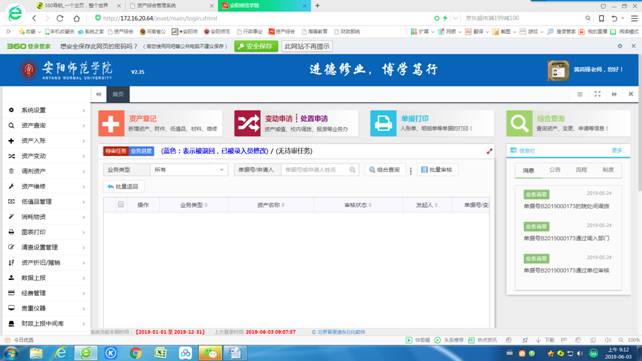Click the 此网站不再提示 button
Viewport: 642px width, 361px height.
307,46
